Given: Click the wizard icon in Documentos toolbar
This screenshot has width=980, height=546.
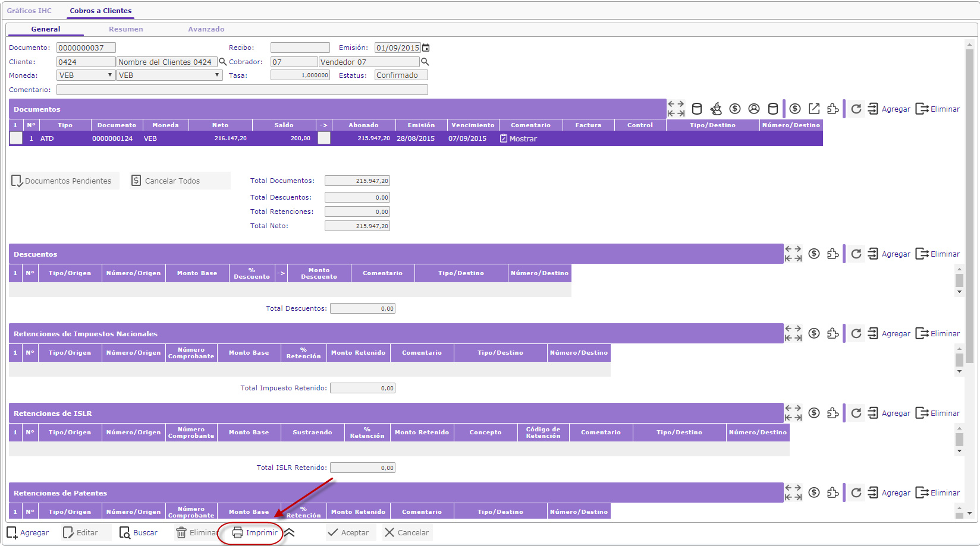Looking at the screenshot, I should (716, 109).
